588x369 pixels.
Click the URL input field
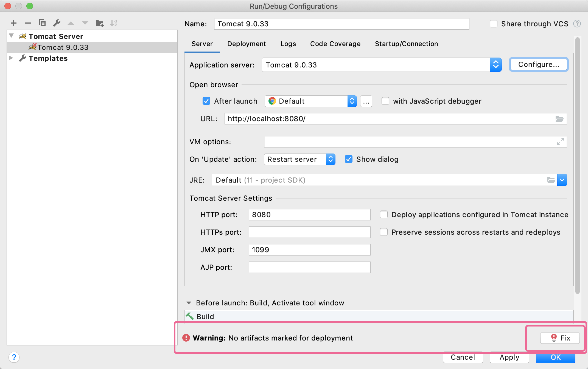[396, 119]
